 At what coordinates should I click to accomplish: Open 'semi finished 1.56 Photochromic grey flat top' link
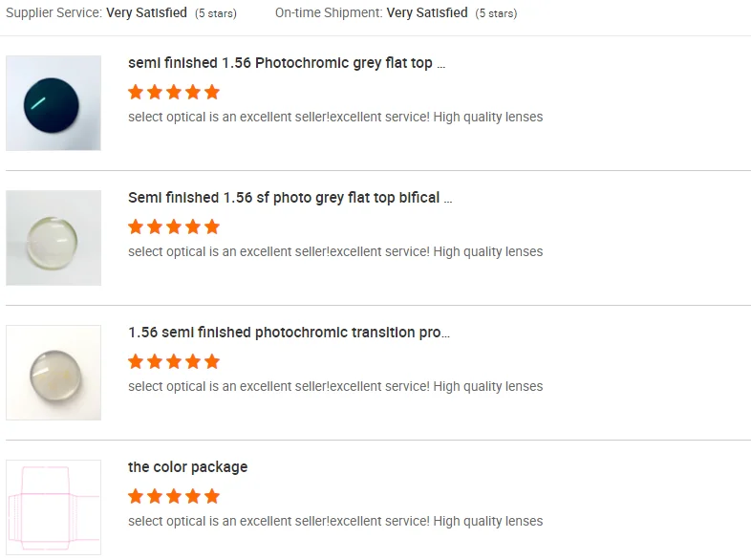click(286, 63)
